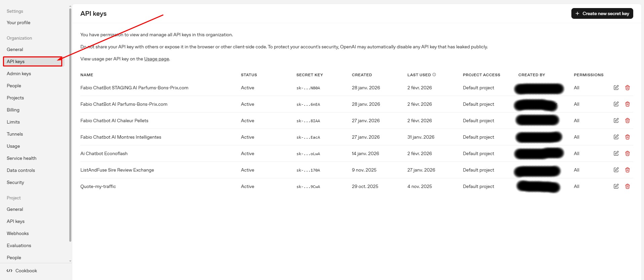644x280 pixels.
Task: Open the Cookbook link
Action: pyautogui.click(x=26, y=271)
